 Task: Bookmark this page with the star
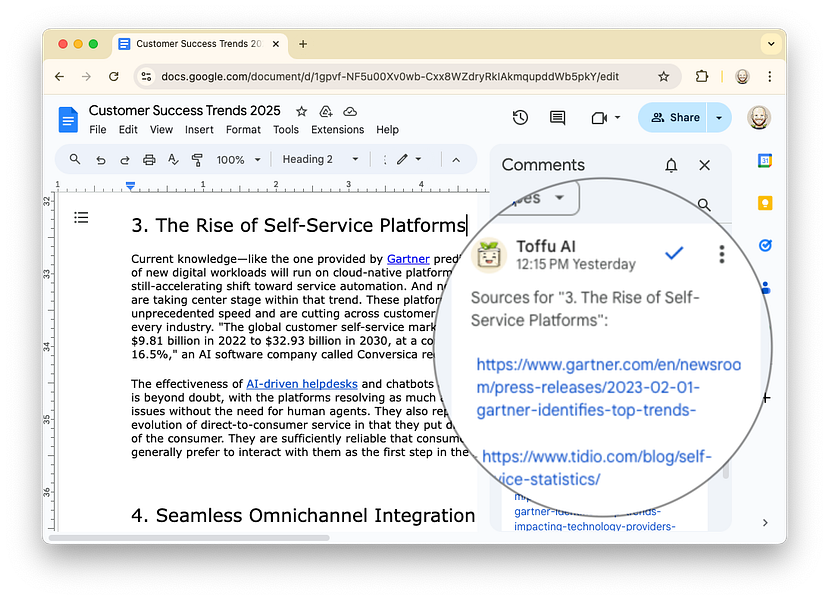point(664,77)
